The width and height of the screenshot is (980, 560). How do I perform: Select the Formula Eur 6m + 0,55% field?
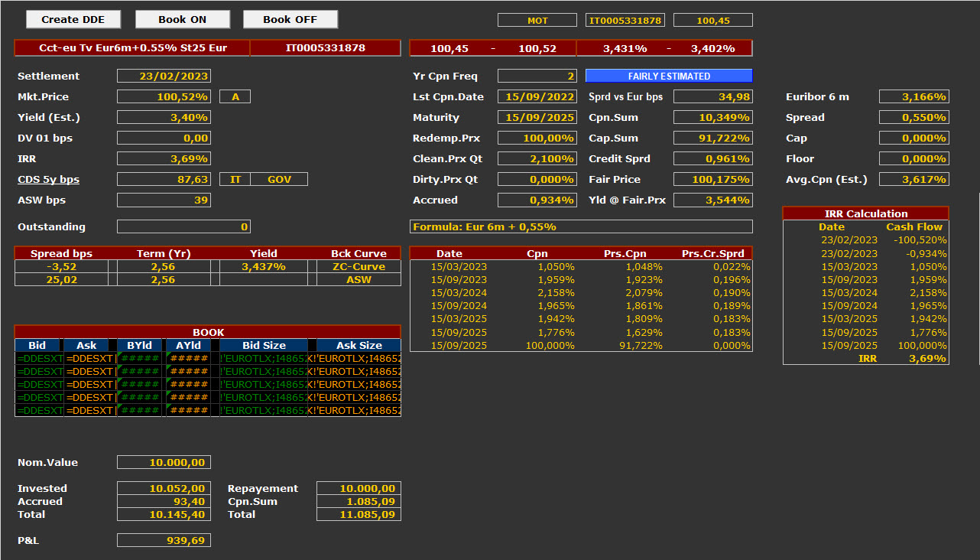coord(581,227)
